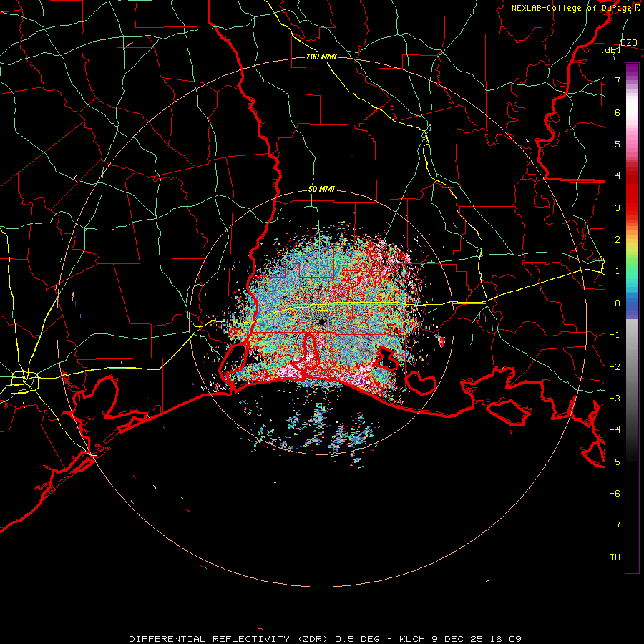
Task: Click the ZDR color bar legend
Action: click(x=632, y=318)
